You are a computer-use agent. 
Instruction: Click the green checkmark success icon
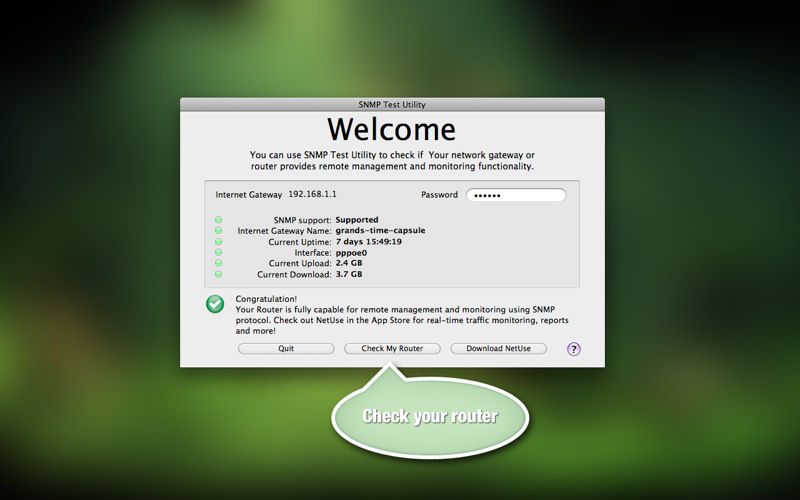(215, 304)
